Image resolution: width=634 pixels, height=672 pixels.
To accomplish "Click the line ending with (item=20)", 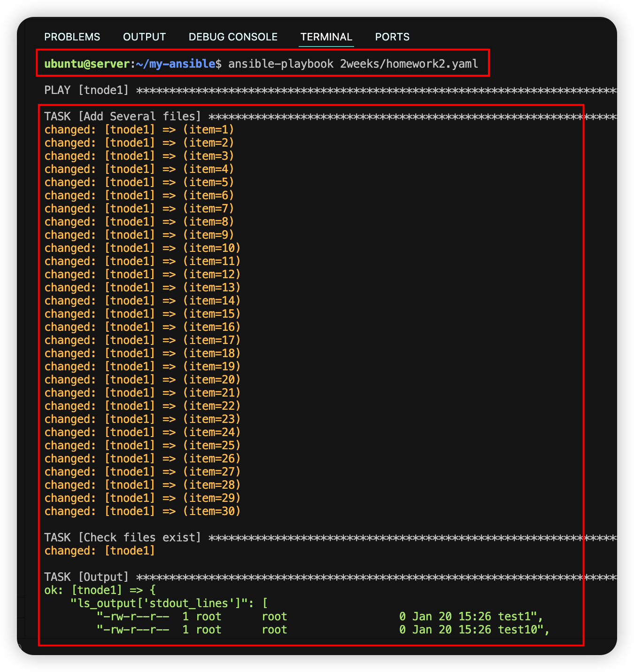I will (142, 379).
